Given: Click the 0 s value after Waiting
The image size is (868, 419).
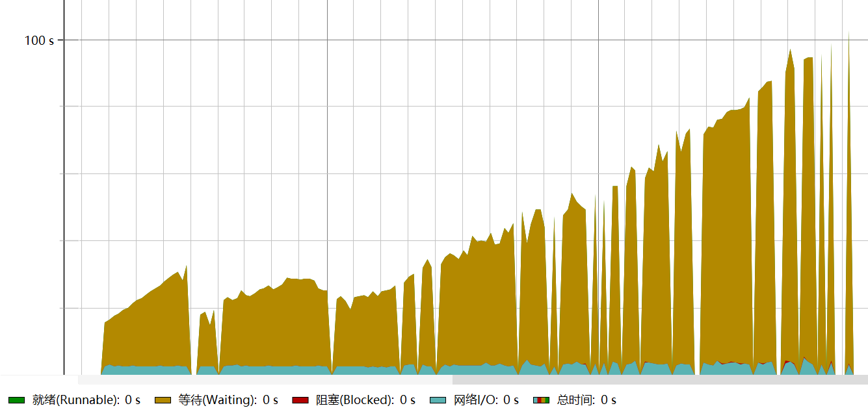Looking at the screenshot, I should (270, 400).
